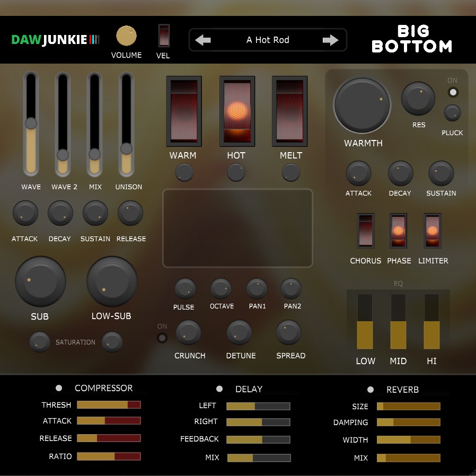The width and height of the screenshot is (476, 476).
Task: Toggle the HOT tube switch
Action: coord(237,111)
